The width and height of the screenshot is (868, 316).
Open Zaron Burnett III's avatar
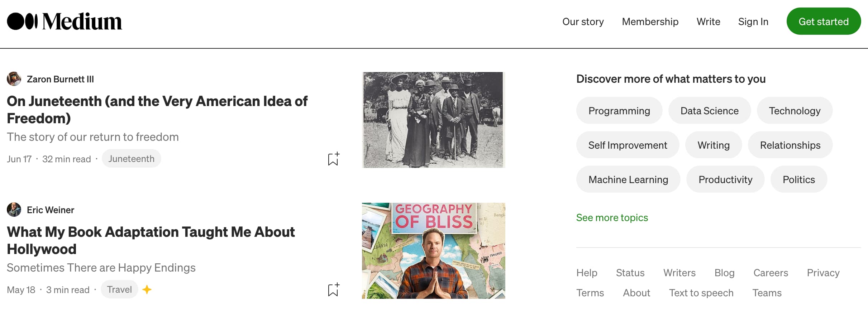point(14,79)
